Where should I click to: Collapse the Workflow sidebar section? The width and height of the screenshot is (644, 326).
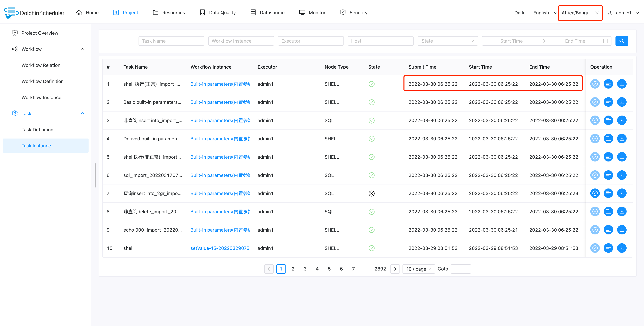click(83, 49)
